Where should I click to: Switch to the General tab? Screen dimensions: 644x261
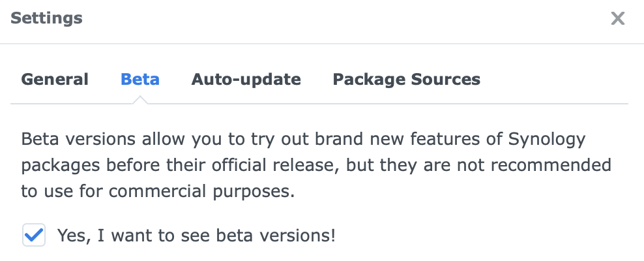[55, 80]
